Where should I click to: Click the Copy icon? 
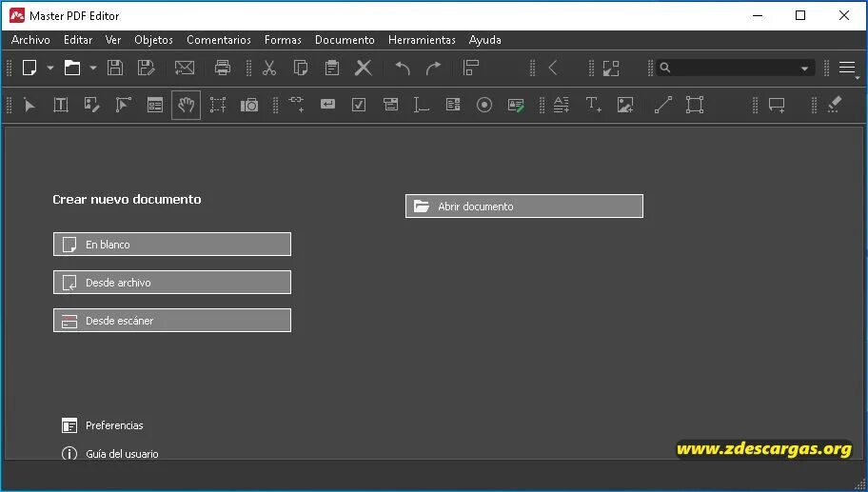click(301, 69)
